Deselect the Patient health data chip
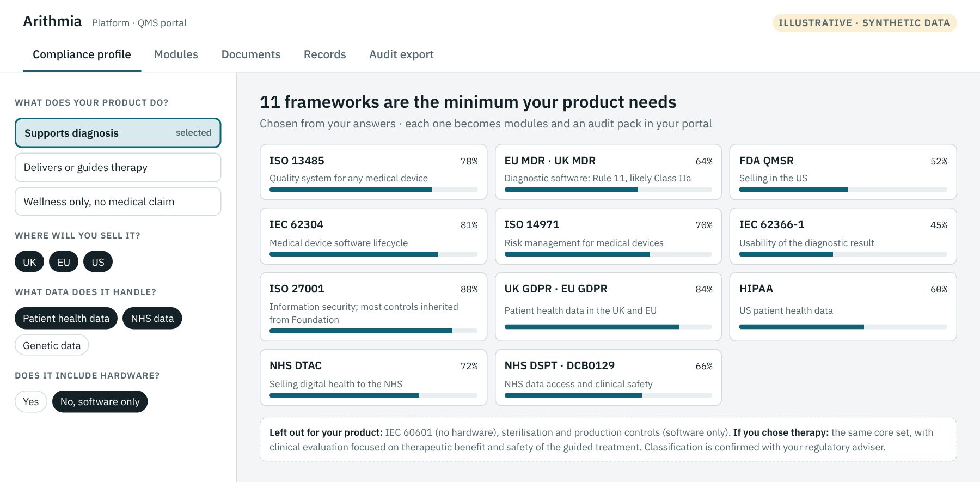 [66, 318]
